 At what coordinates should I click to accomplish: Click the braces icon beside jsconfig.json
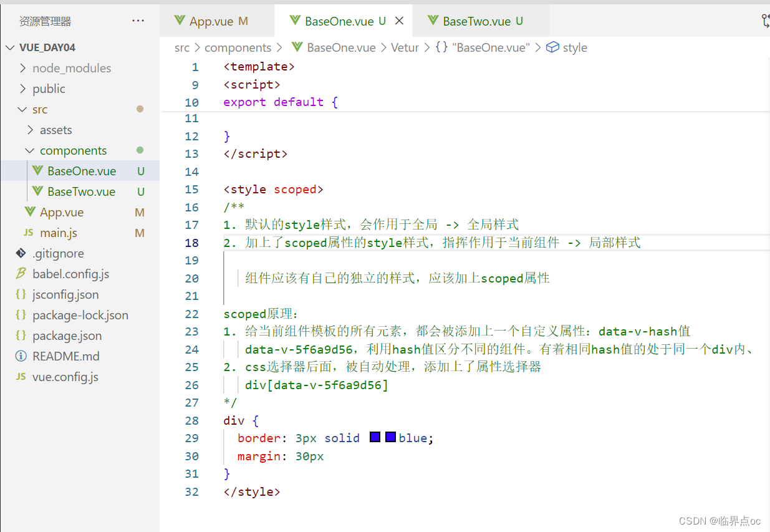pos(21,294)
